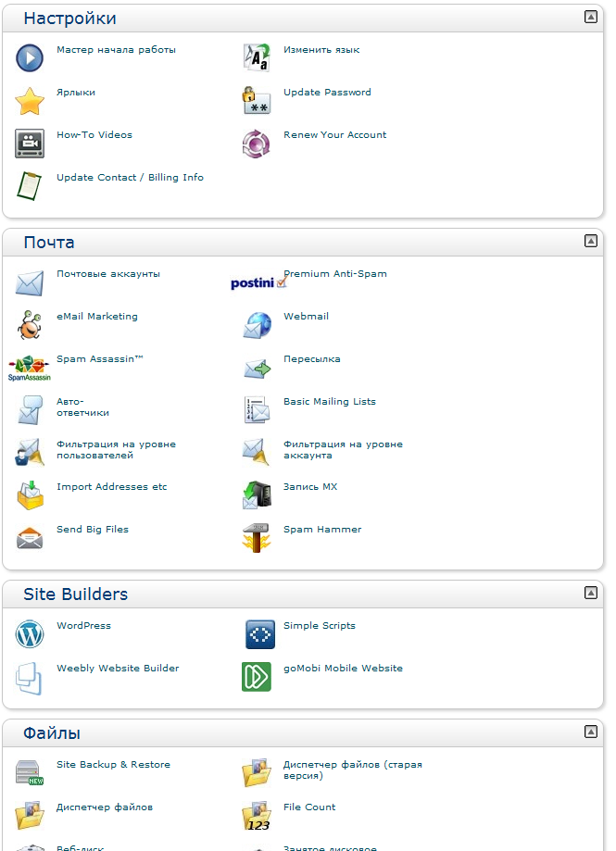Viewport: 616px width, 851px height.
Task: Open the Premium Anti-Spam link
Action: (x=335, y=274)
